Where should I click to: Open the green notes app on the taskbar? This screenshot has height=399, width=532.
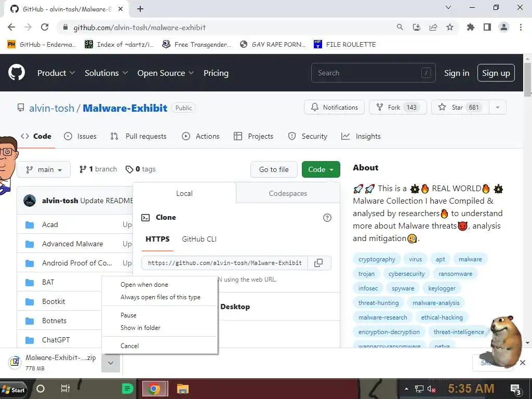[x=128, y=389]
